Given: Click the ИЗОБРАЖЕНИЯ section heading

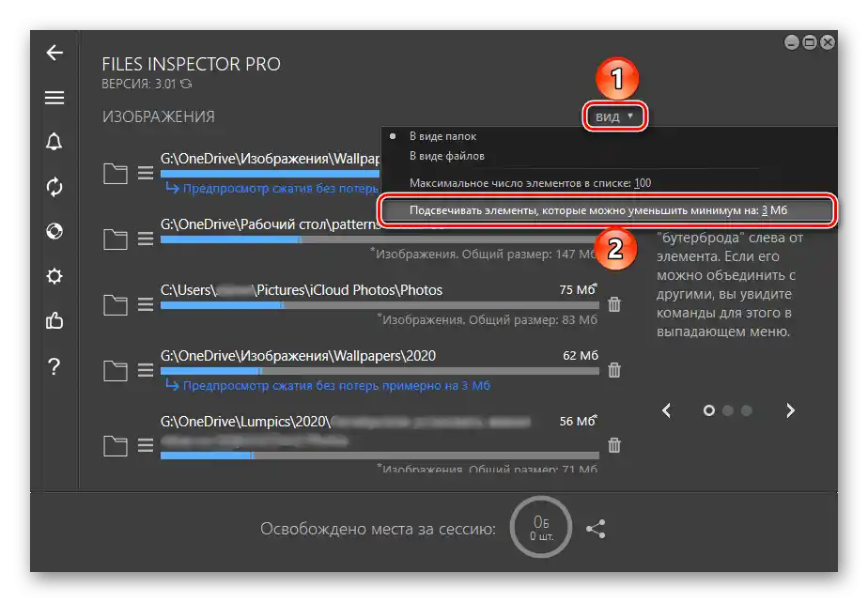Looking at the screenshot, I should pos(159,116).
